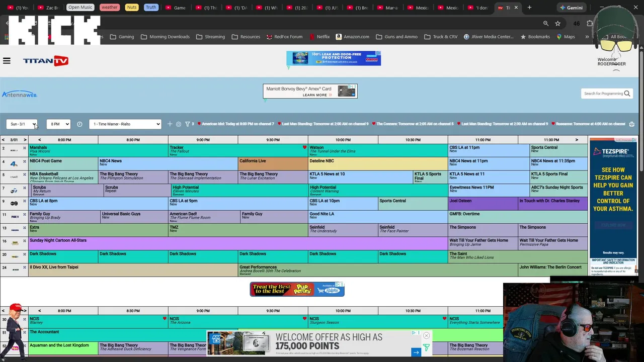Toggle the favorite heart on NCIS Blarney

point(164,319)
